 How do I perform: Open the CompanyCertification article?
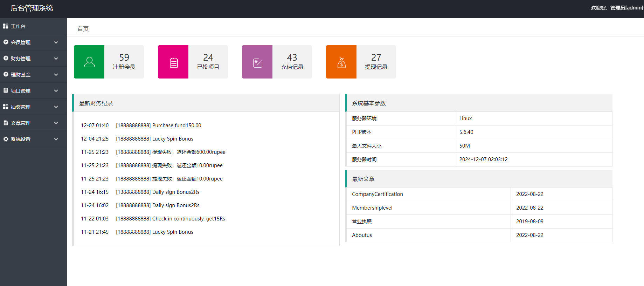click(377, 194)
